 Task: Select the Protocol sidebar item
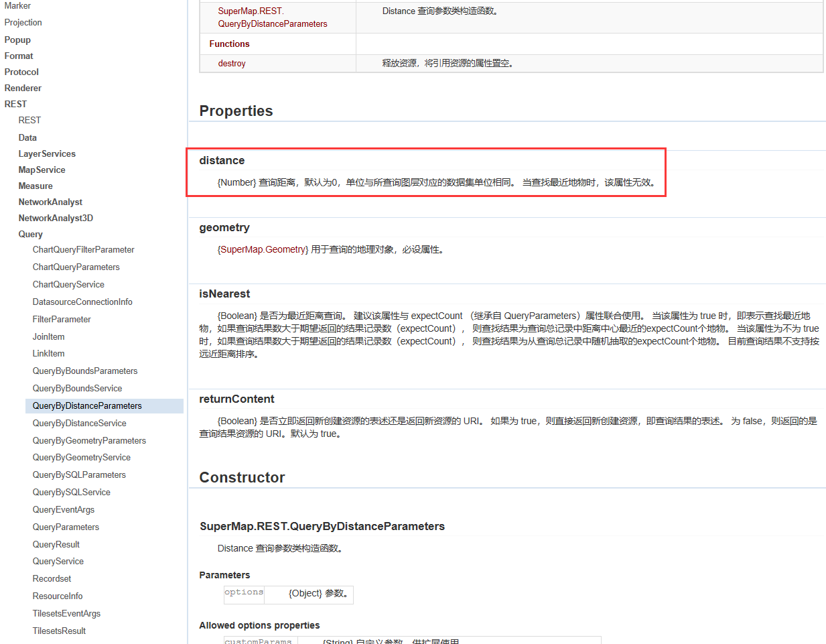pos(21,72)
